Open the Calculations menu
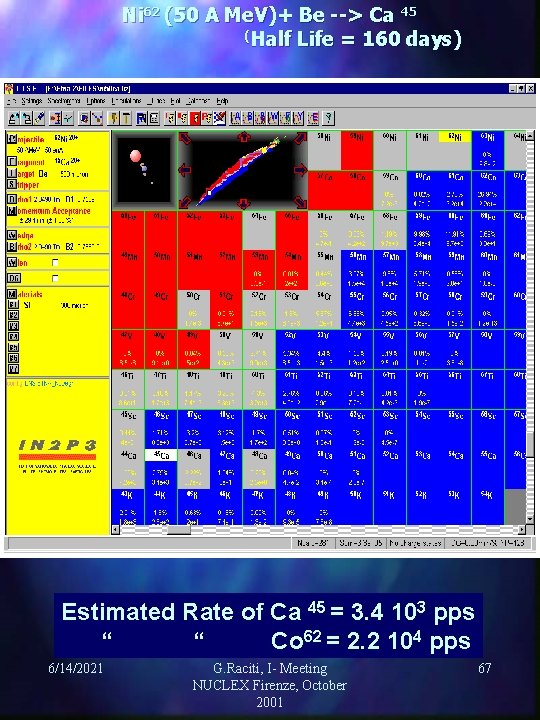Screen dimensions: 540x720 [126, 101]
